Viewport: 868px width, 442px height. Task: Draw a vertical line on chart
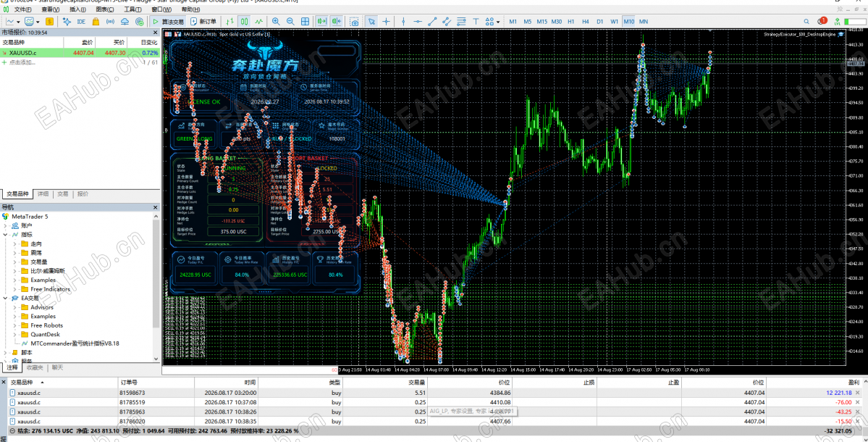tap(403, 22)
